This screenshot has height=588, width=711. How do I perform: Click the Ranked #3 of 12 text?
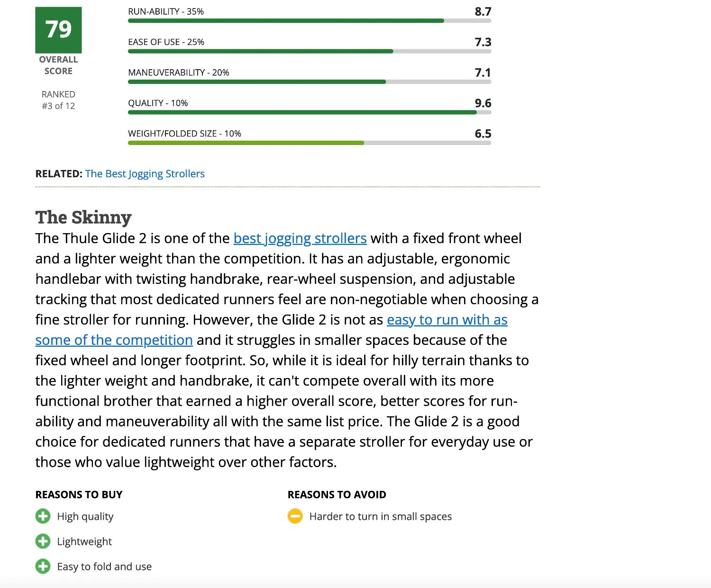click(x=58, y=100)
